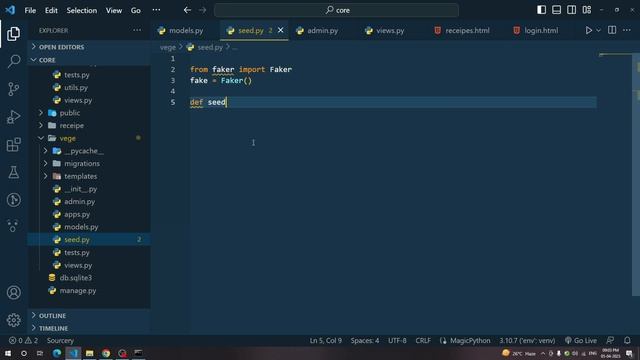Open the Selection menu
640x360 pixels.
pyautogui.click(x=82, y=10)
